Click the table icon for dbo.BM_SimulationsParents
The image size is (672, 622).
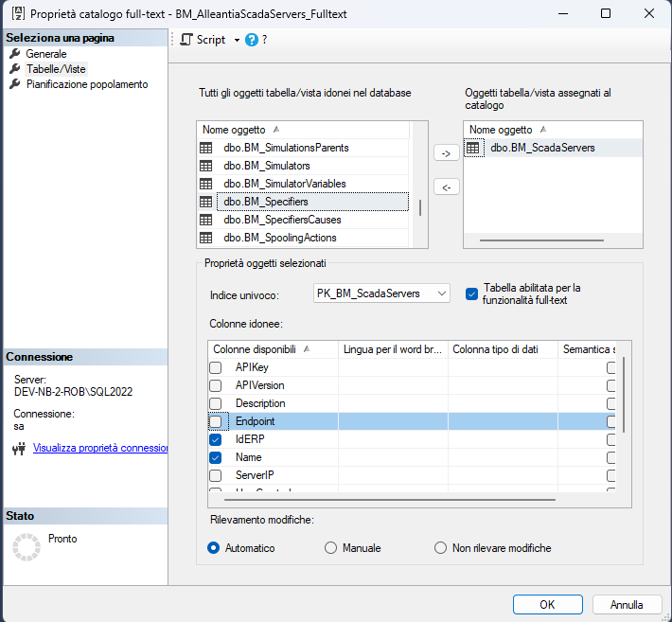[x=205, y=148]
